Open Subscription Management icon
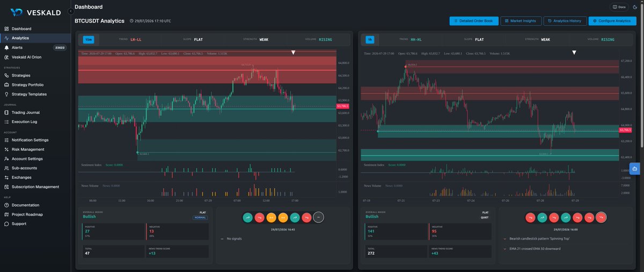Image resolution: width=644 pixels, height=272 pixels. point(6,187)
